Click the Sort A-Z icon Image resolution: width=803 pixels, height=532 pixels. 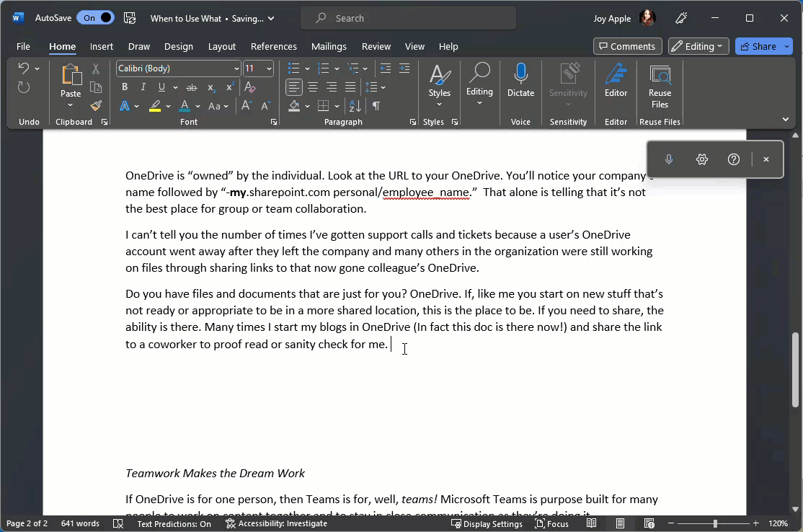tap(355, 106)
